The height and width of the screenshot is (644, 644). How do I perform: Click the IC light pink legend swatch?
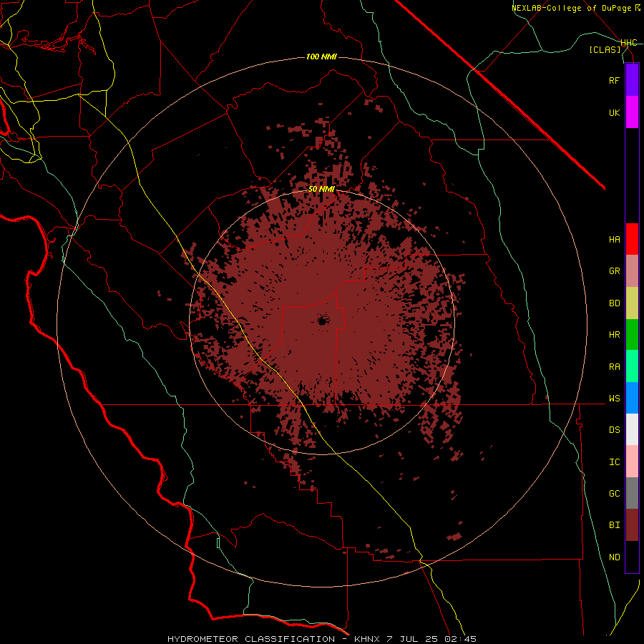(x=632, y=462)
